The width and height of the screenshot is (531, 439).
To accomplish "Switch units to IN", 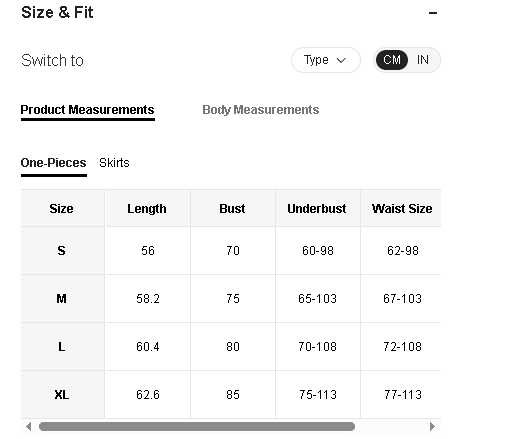I will tap(423, 60).
